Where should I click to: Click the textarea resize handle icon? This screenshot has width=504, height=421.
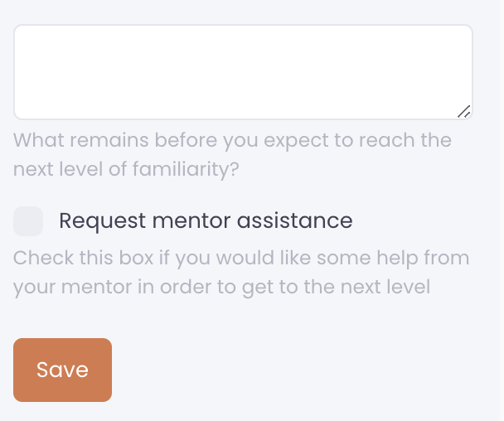464,112
